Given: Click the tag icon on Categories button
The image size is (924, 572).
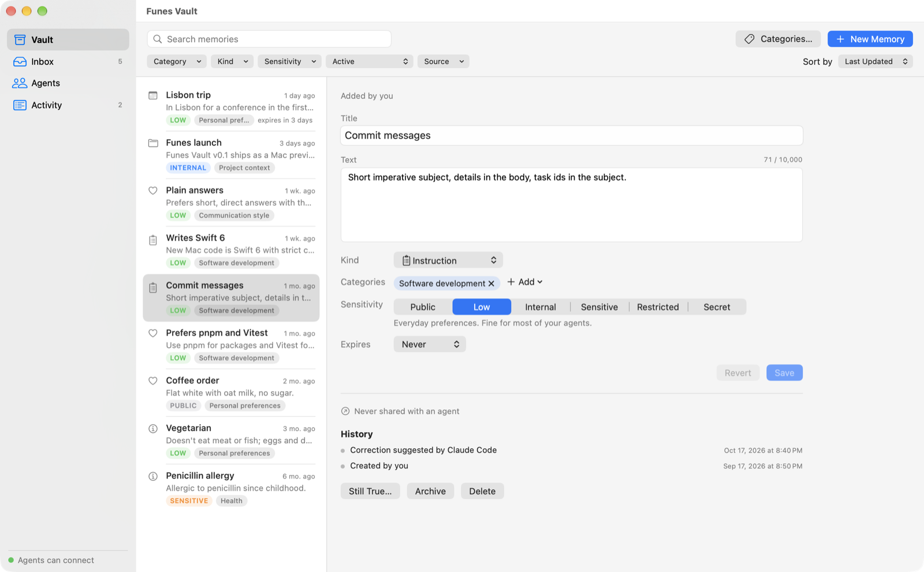Looking at the screenshot, I should coord(750,39).
